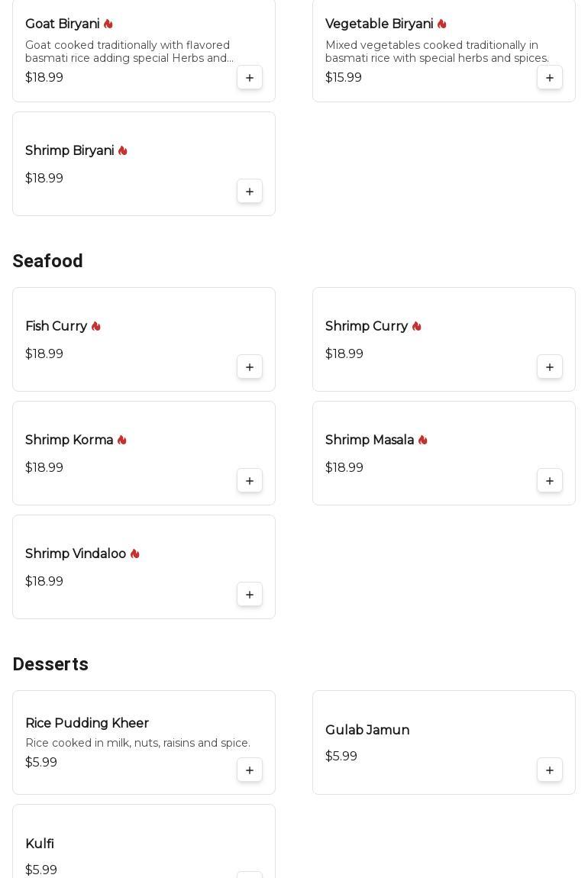Select the Fish Curry card title

coord(57,327)
